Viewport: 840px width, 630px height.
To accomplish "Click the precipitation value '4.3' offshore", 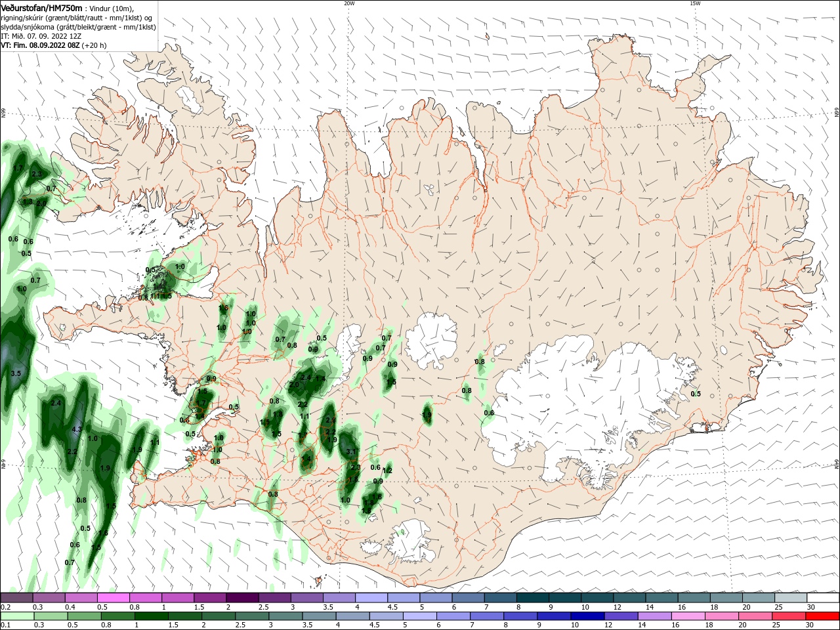I will click(x=76, y=430).
